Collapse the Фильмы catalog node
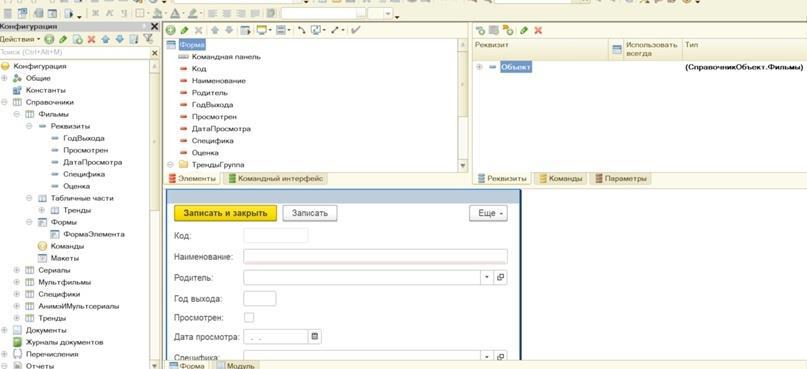 (16, 114)
